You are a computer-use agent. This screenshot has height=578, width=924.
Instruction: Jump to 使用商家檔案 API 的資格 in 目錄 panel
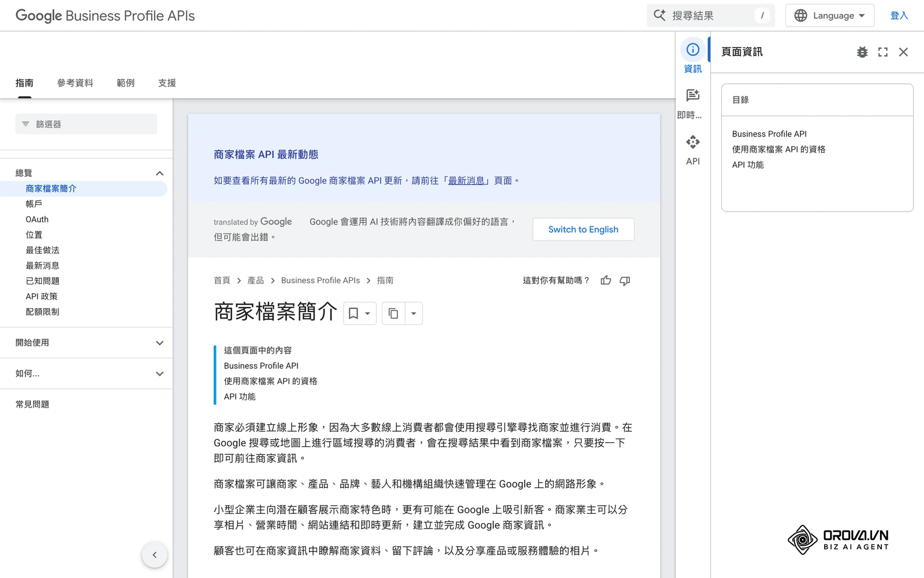pos(779,149)
